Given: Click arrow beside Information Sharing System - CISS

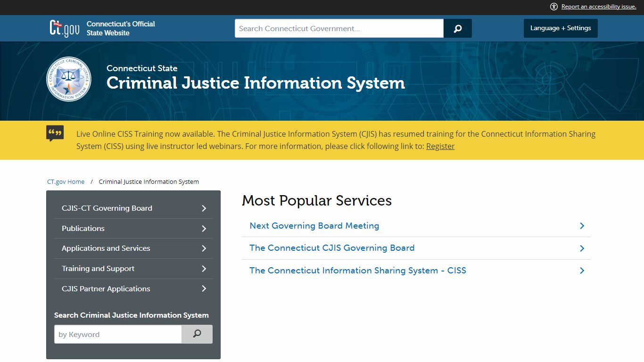Looking at the screenshot, I should tap(582, 271).
